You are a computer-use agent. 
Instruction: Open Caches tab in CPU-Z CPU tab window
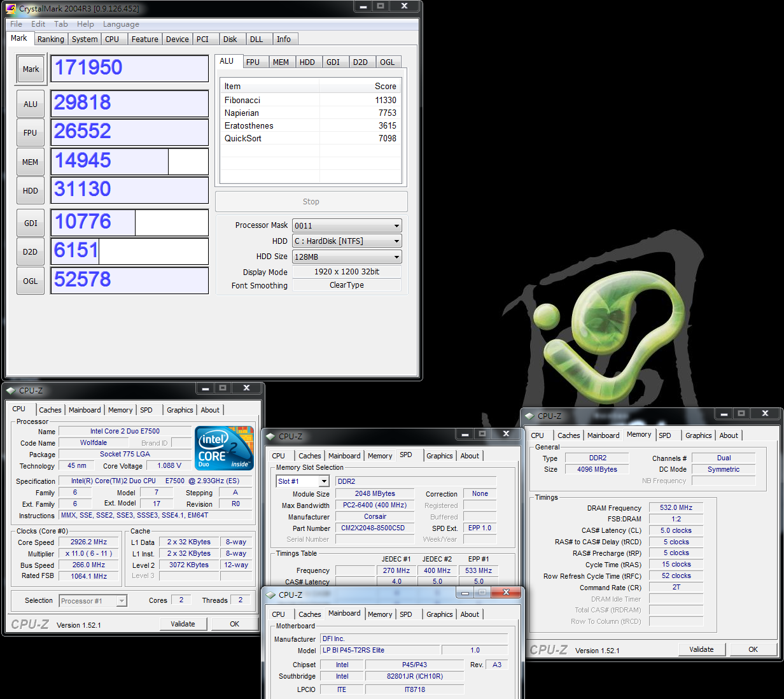click(50, 410)
